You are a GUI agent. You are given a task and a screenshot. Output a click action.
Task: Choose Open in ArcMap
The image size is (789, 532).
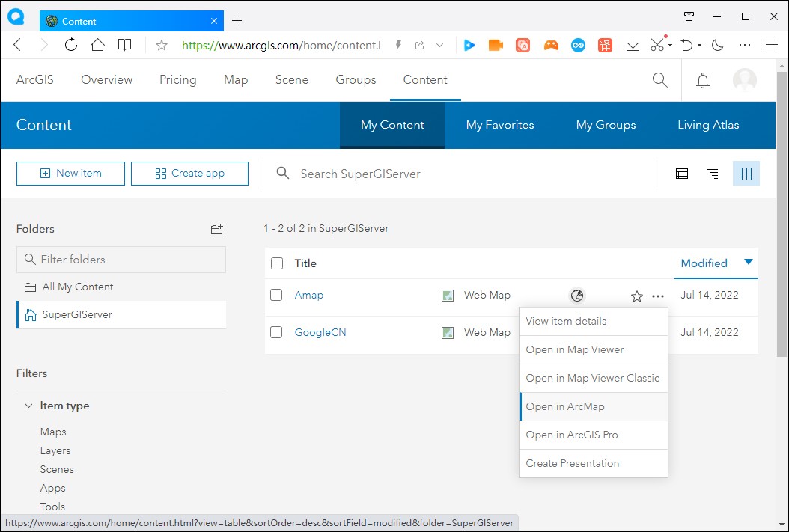pos(594,407)
